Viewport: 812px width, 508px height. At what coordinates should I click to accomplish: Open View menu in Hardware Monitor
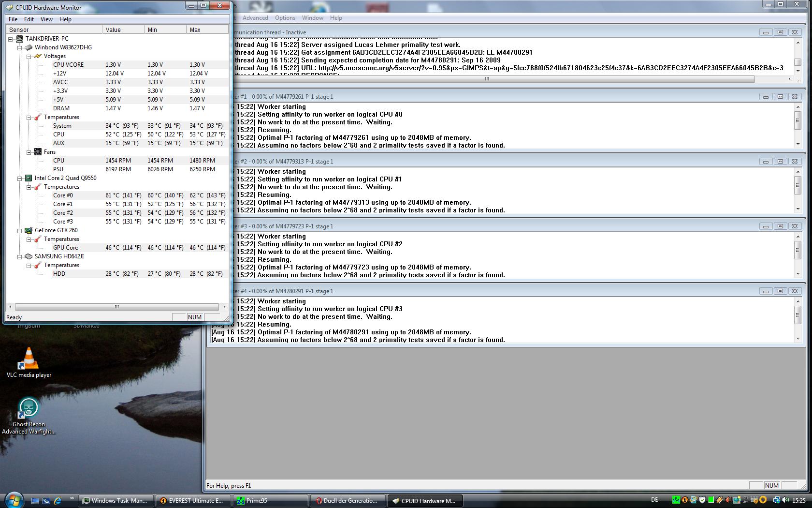pyautogui.click(x=46, y=19)
